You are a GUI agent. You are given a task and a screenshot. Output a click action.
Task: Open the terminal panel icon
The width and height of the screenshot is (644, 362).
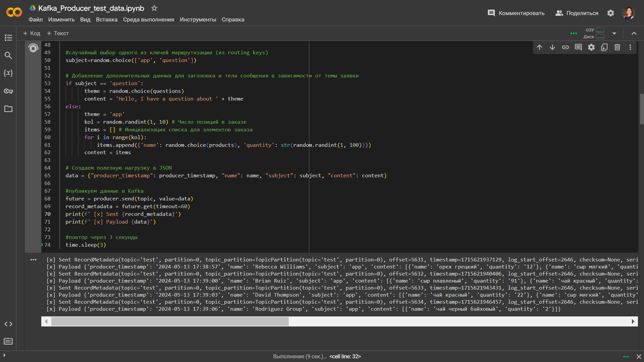click(x=8, y=341)
